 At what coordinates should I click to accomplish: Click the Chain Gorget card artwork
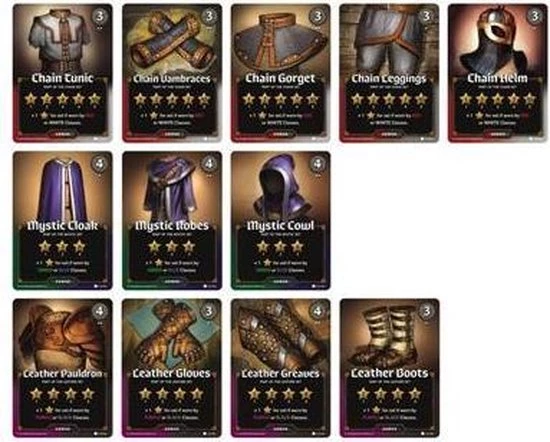(281, 39)
